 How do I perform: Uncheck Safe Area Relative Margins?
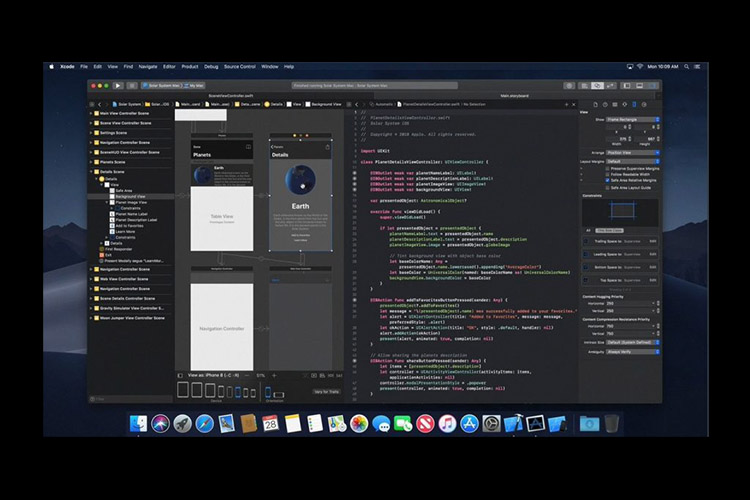[607, 180]
